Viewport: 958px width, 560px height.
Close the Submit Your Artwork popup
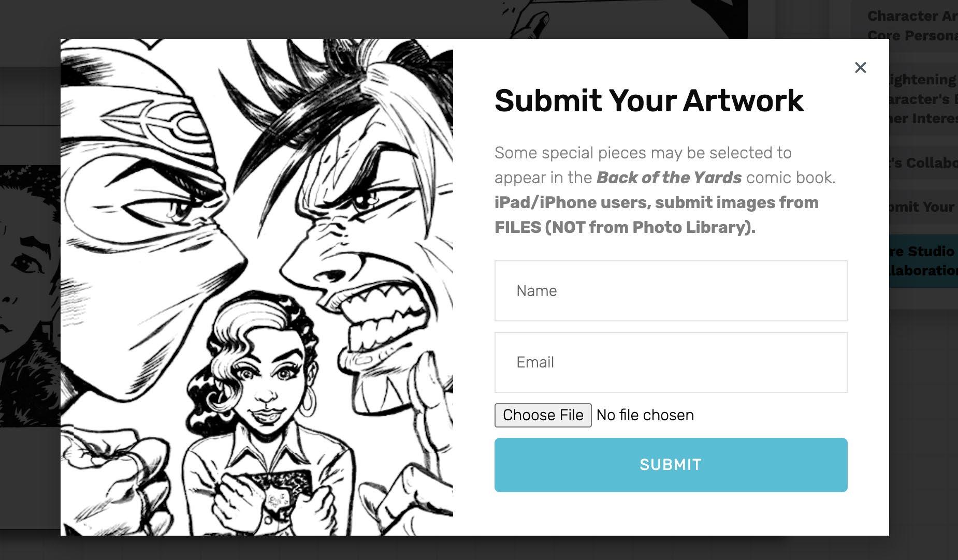860,67
